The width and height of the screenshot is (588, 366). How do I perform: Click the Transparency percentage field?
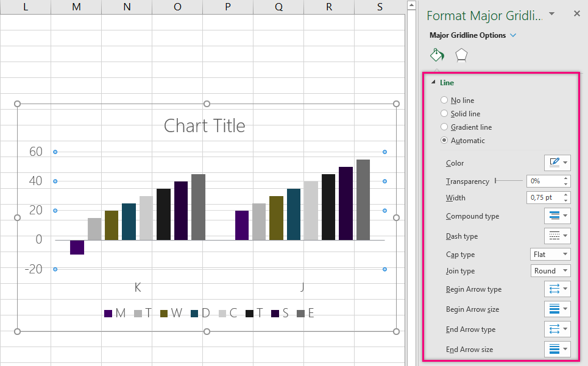click(x=544, y=181)
